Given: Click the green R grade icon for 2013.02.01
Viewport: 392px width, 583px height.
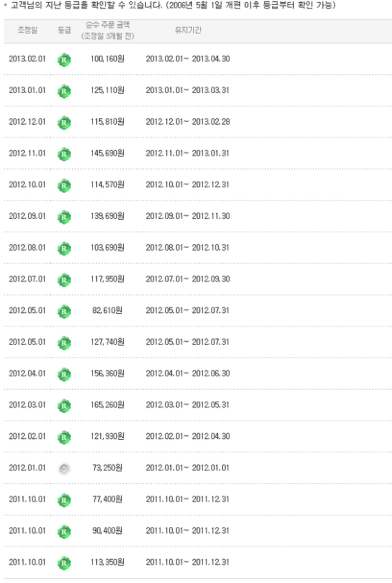Looking at the screenshot, I should (64, 59).
